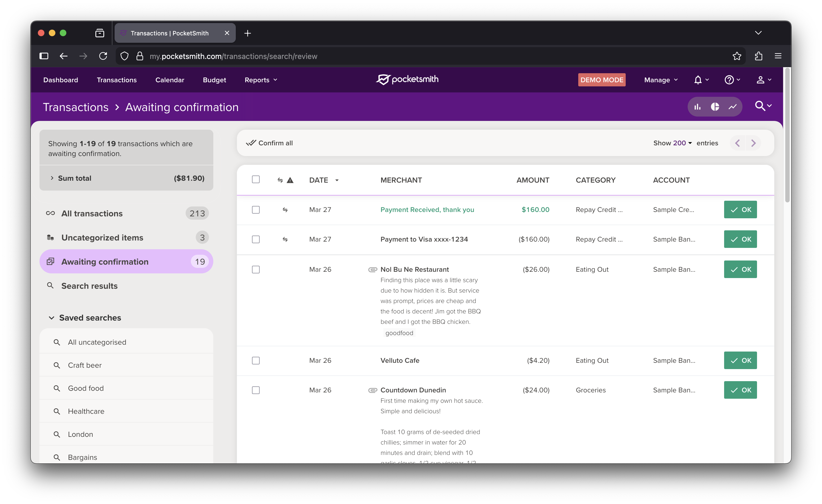The width and height of the screenshot is (822, 504).
Task: Click Confirm all button
Action: (270, 143)
